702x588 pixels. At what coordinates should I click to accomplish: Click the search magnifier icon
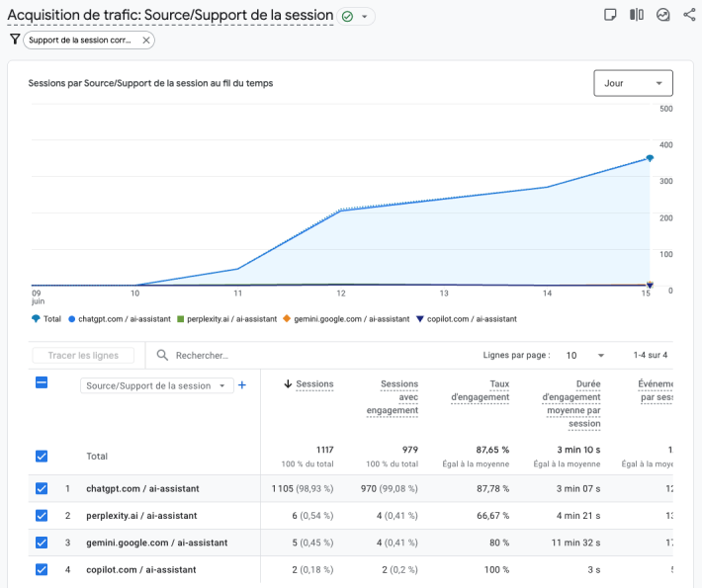click(x=162, y=356)
